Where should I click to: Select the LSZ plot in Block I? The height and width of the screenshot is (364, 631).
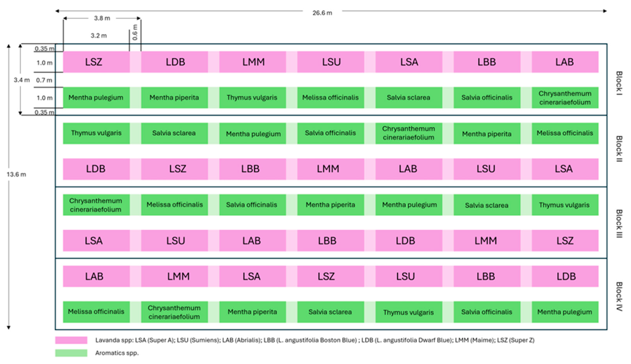coord(96,62)
